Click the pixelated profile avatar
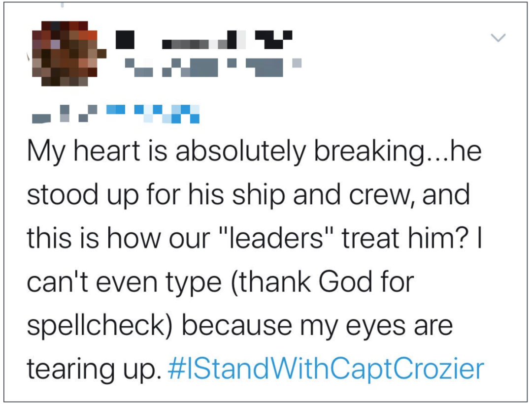This screenshot has width=532, height=404. coord(65,54)
